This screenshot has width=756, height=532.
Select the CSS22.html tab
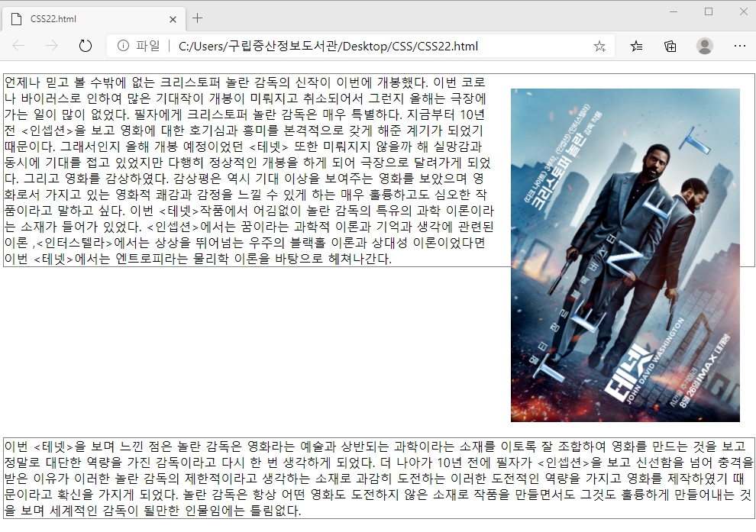click(94, 19)
